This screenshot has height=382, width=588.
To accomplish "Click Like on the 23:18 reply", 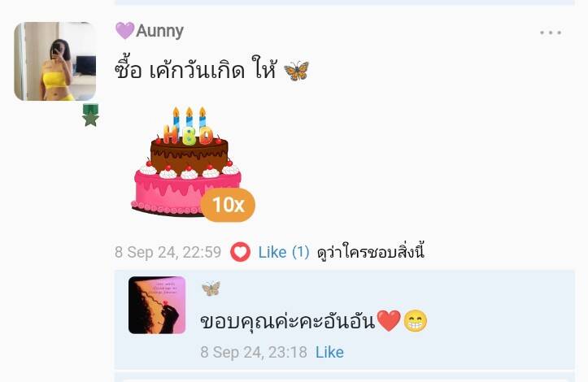I will tap(329, 353).
